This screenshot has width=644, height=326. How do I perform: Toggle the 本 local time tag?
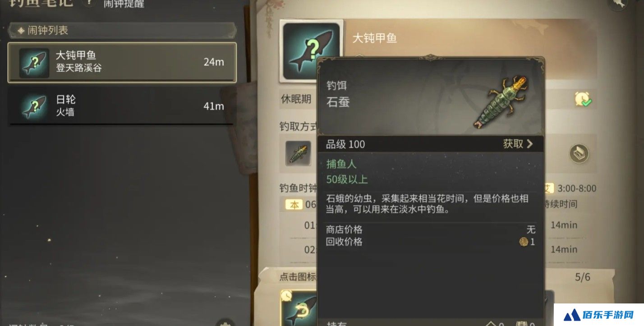pos(294,205)
